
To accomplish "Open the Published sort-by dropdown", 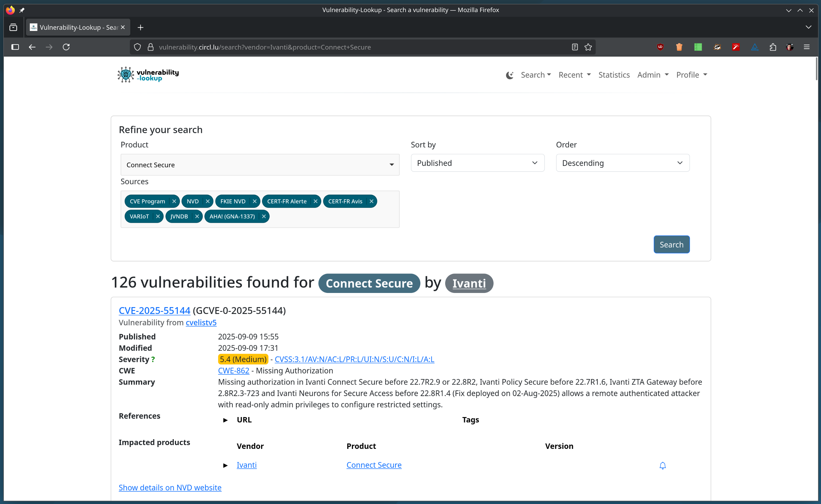I will (x=477, y=163).
